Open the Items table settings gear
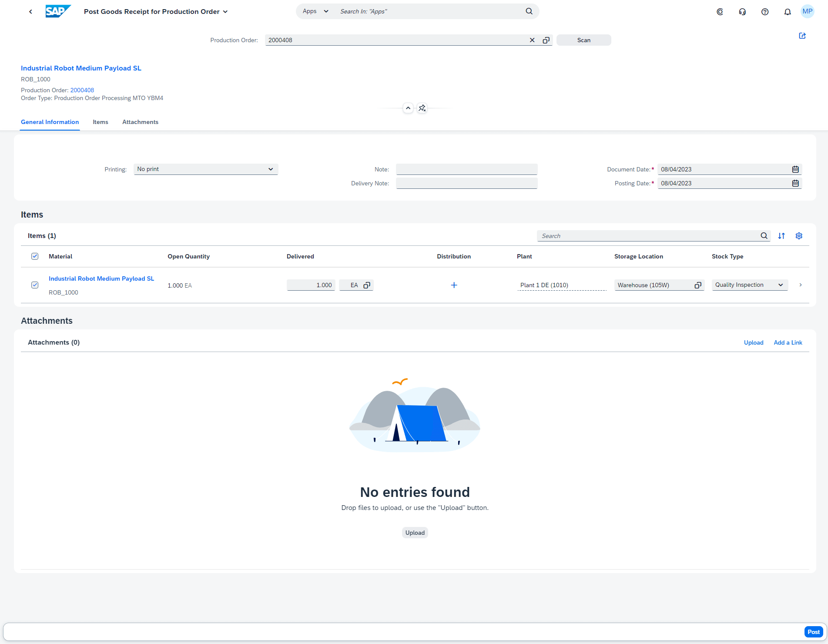This screenshot has width=828, height=644. pos(799,235)
